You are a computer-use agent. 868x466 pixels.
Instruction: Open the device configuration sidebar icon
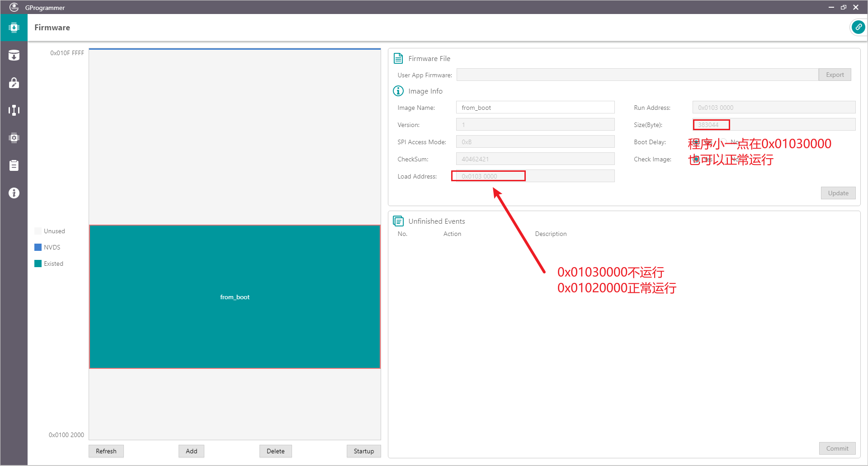click(14, 110)
